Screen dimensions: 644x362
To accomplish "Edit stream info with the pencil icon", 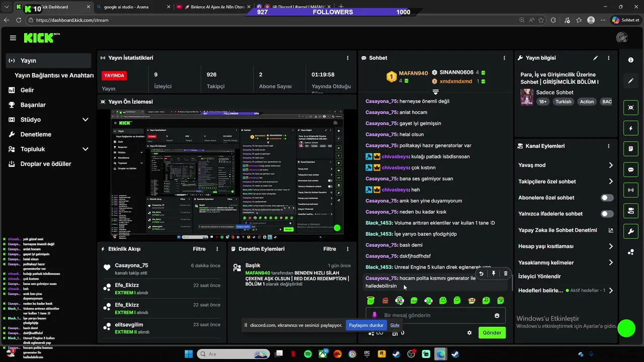I will [x=596, y=58].
